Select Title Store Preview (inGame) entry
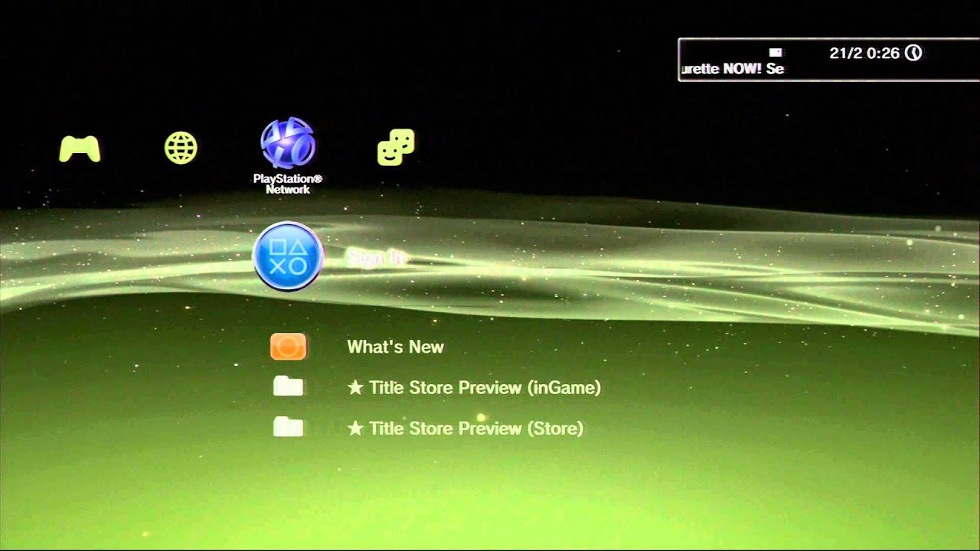Viewport: 980px width, 551px height. pyautogui.click(x=474, y=388)
